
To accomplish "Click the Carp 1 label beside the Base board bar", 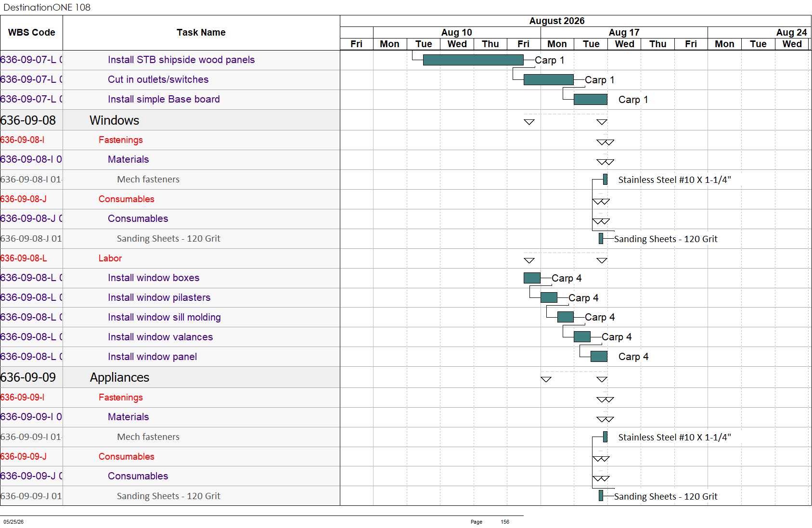I will click(x=633, y=100).
